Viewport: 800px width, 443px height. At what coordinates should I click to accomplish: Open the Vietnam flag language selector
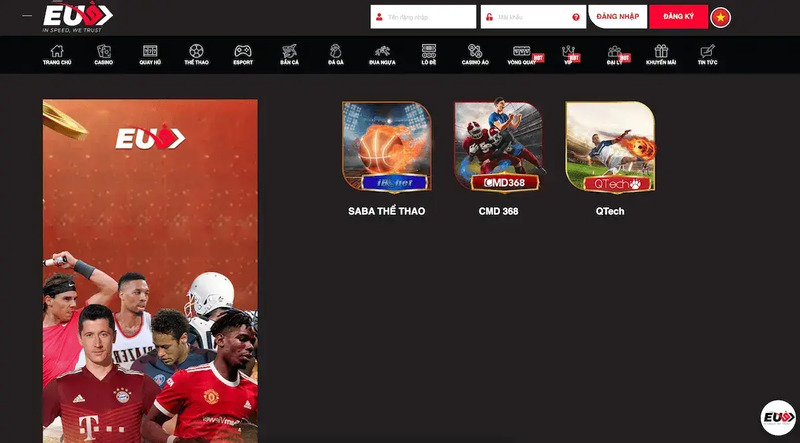pyautogui.click(x=720, y=17)
